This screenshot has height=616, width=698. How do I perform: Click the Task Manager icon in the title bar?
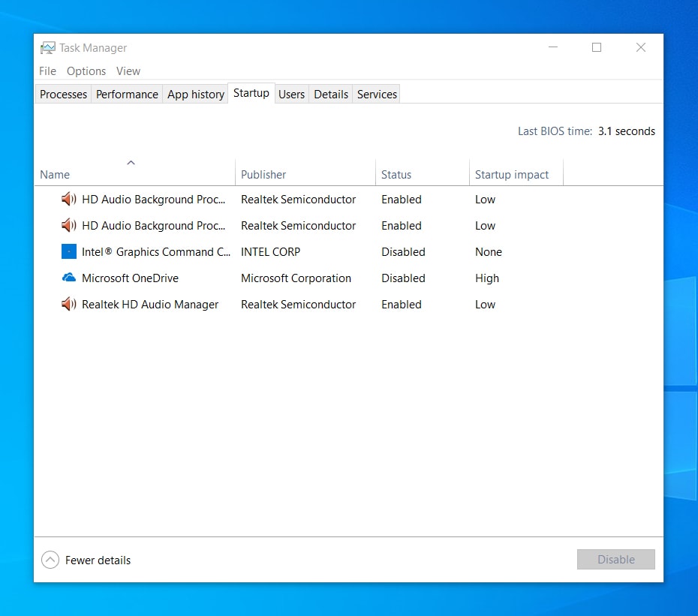pyautogui.click(x=47, y=47)
